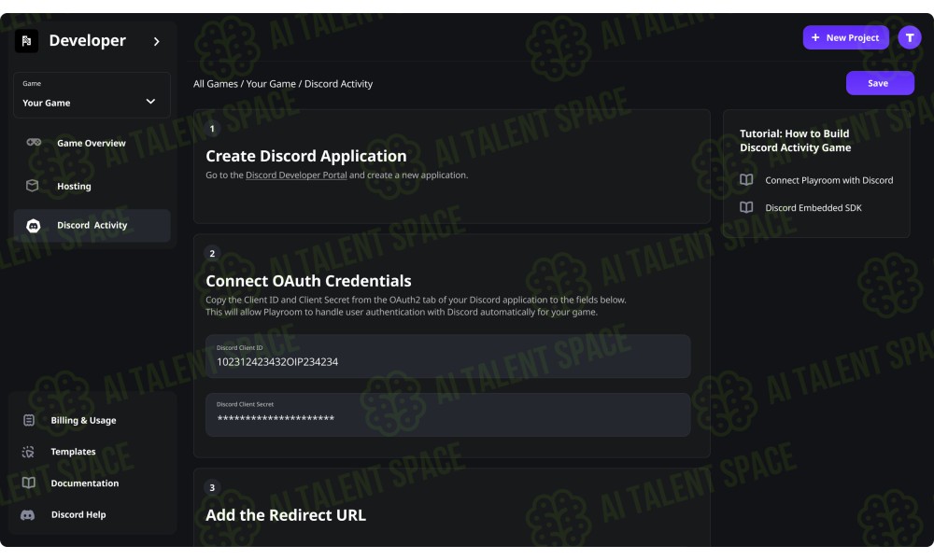934x560 pixels.
Task: Click the Discord Activity sidebar icon
Action: pyautogui.click(x=34, y=226)
